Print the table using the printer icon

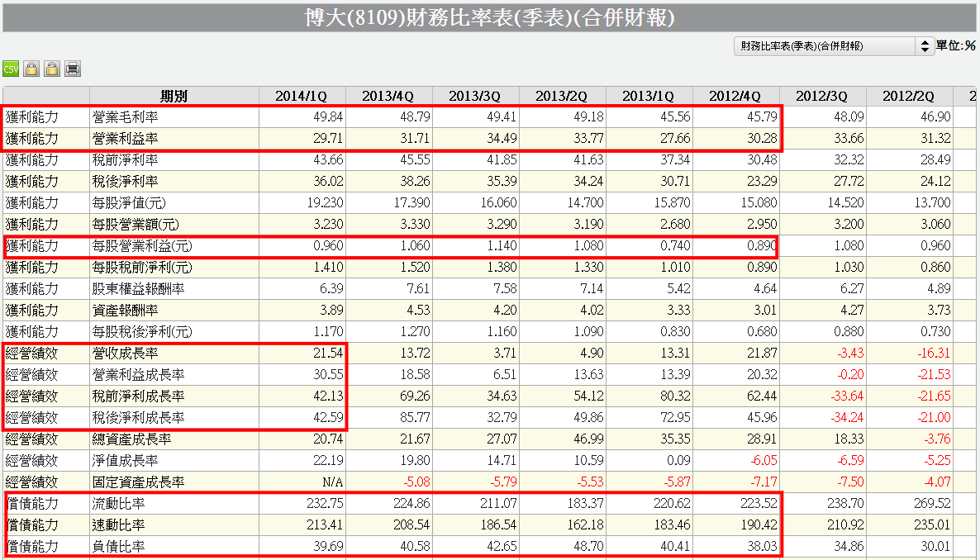click(73, 69)
